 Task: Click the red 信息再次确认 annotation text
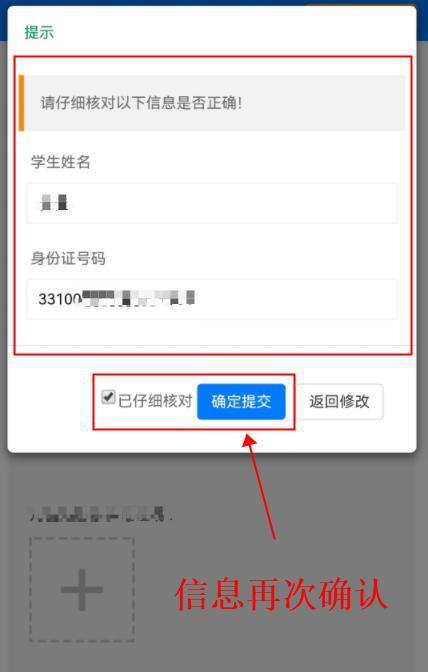(281, 594)
